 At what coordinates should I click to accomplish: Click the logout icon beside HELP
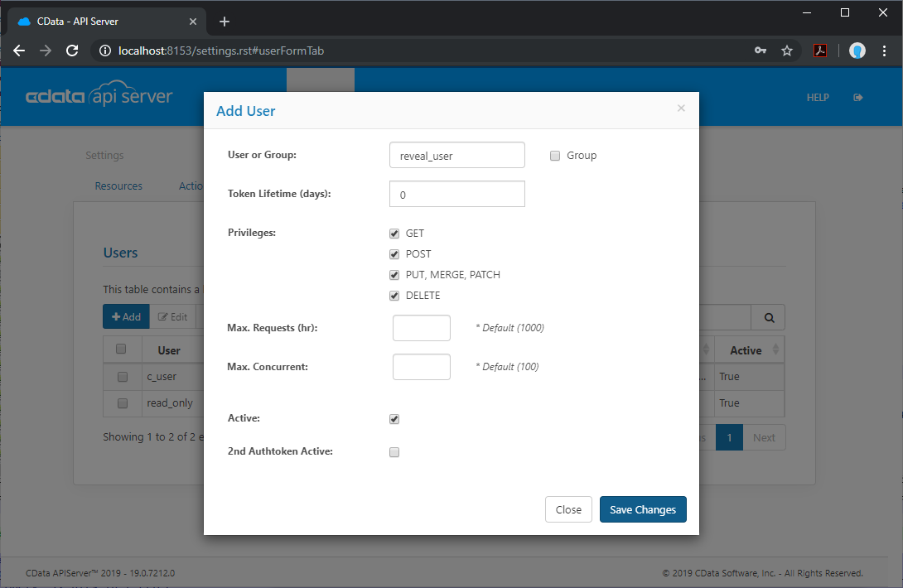(x=858, y=98)
